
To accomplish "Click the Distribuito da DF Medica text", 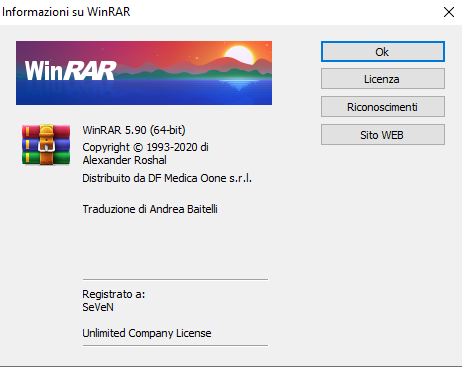I will (167, 178).
